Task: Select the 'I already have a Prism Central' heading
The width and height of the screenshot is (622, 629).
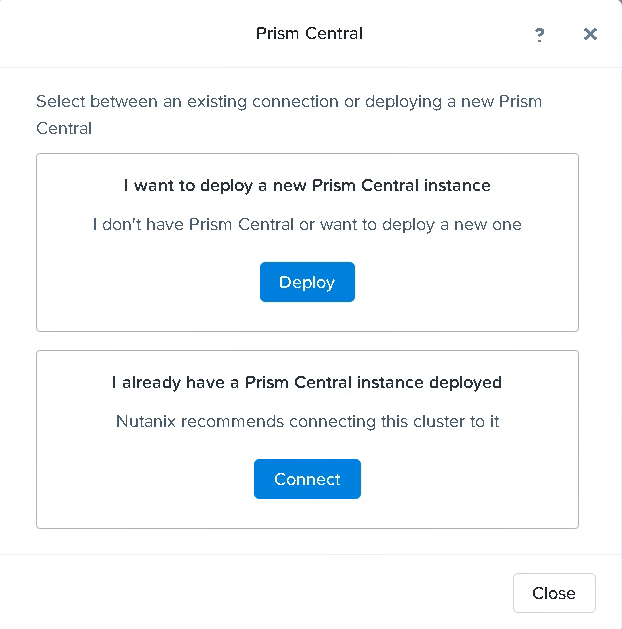Action: 307,382
